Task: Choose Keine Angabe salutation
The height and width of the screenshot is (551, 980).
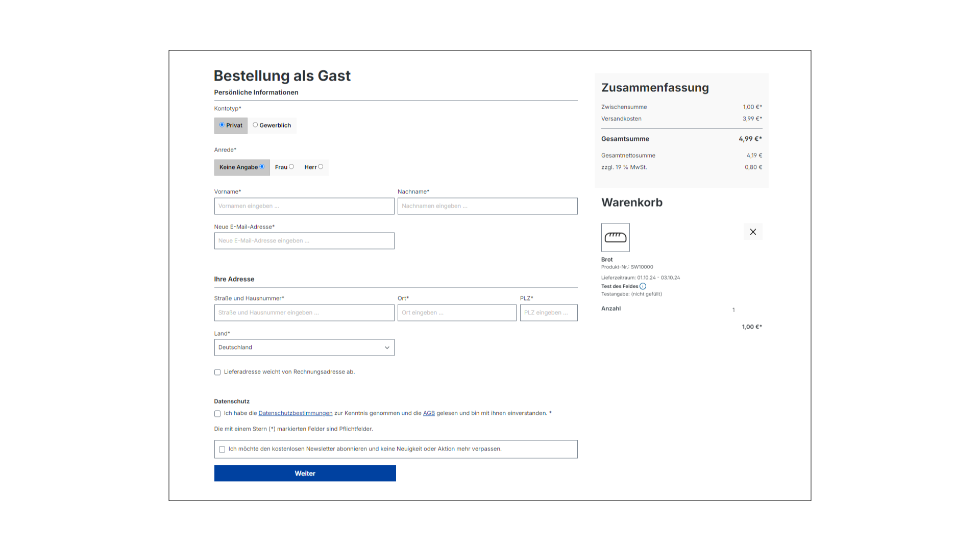Action: pos(242,167)
